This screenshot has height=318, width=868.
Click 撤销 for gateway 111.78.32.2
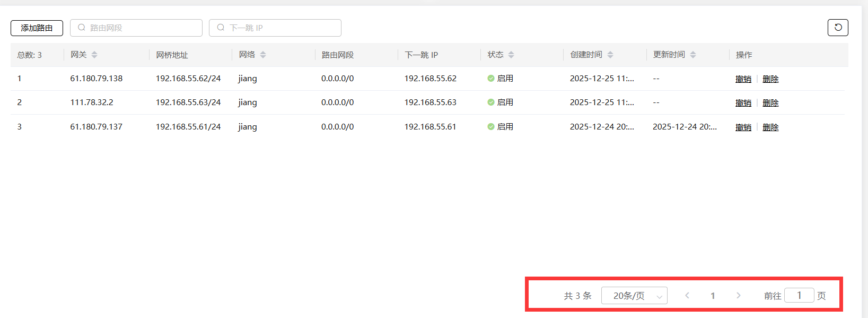click(x=743, y=103)
